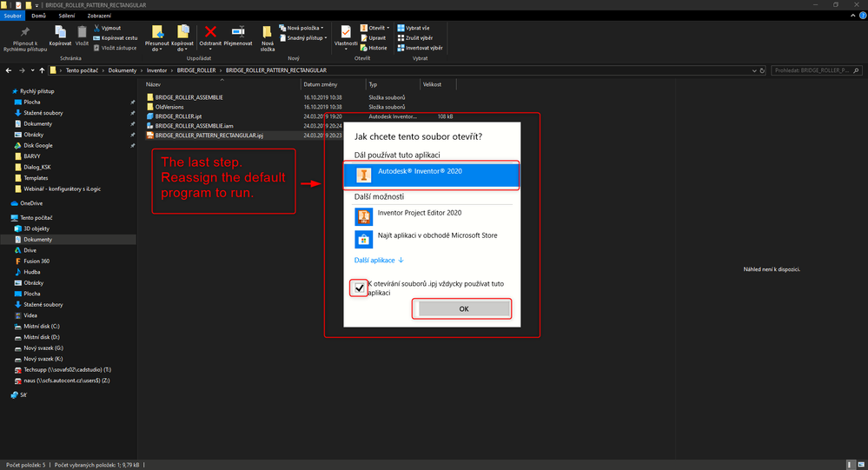Image resolution: width=868 pixels, height=470 pixels.
Task: Sort by the Datum změny column header
Action: tap(321, 84)
